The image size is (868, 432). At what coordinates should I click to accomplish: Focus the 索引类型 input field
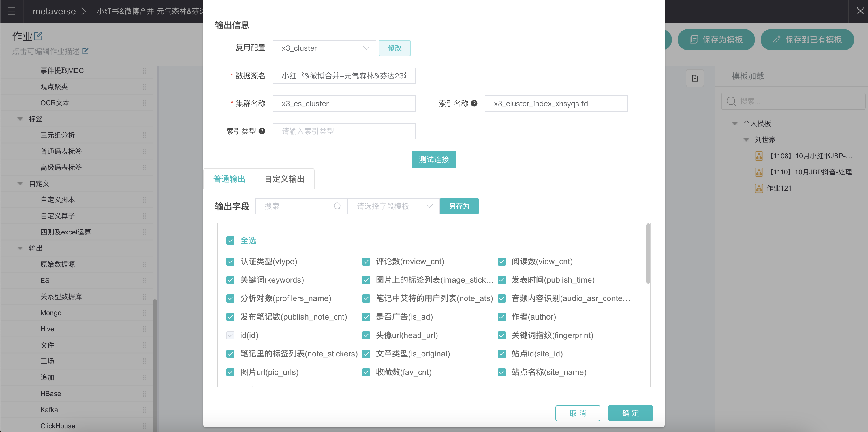pyautogui.click(x=344, y=131)
